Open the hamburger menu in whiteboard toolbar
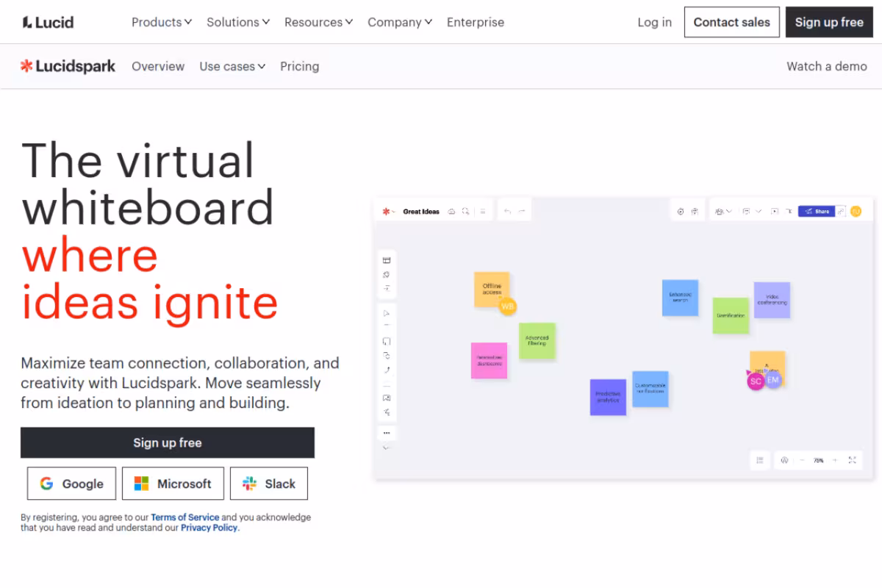This screenshot has width=882, height=588. 483,212
